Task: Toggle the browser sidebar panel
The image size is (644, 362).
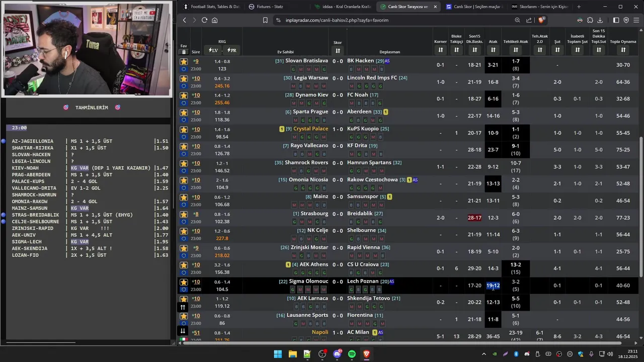Action: (x=616, y=20)
